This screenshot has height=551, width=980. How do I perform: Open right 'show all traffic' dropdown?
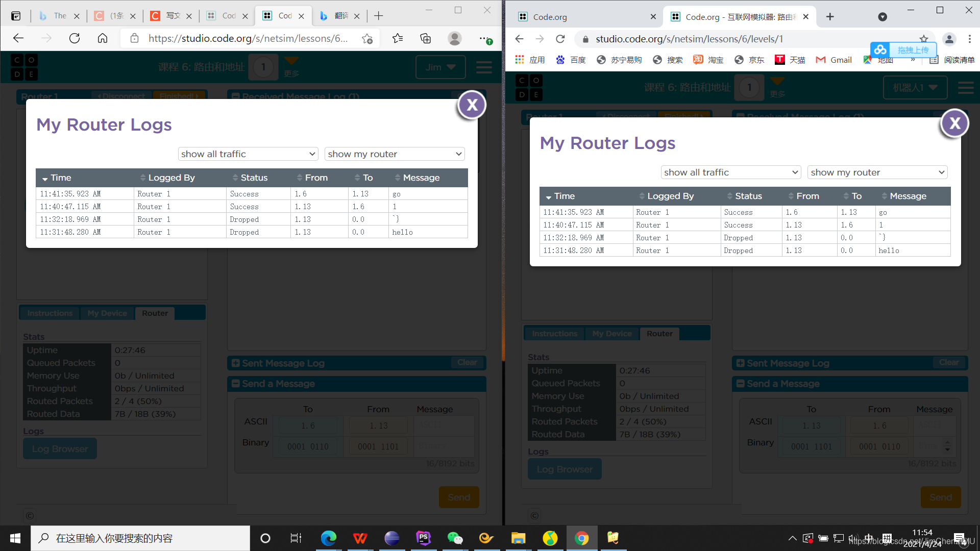(x=731, y=172)
